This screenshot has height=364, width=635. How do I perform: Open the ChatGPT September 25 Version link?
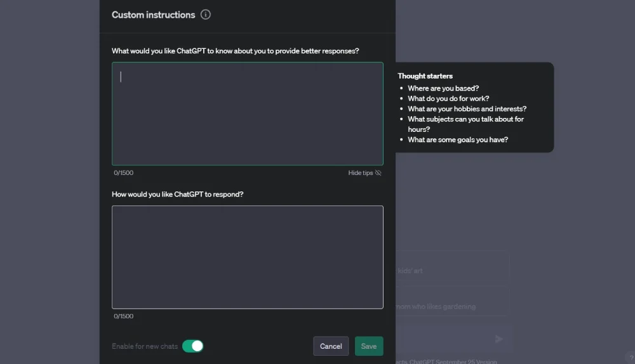454,362
